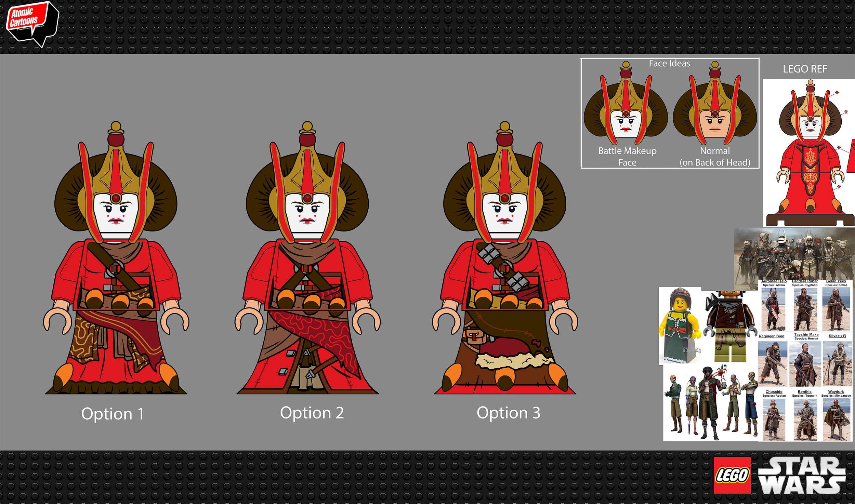
Task: Click the LEGO REF heading
Action: pyautogui.click(x=805, y=69)
